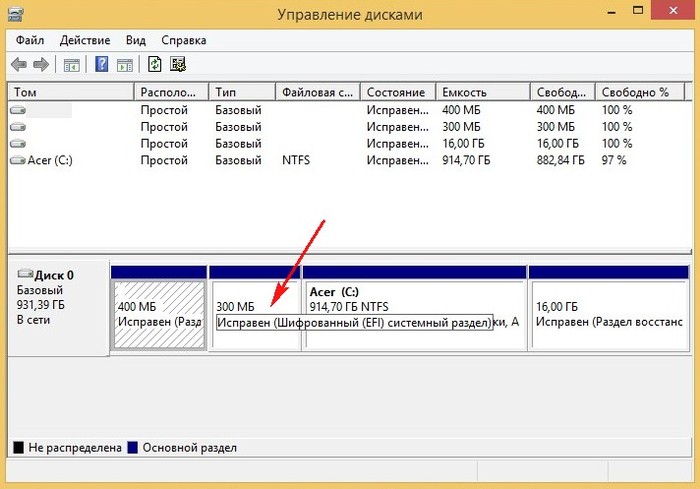Viewport: 700px width, 489px height.
Task: Click the Диск 0 disk icon
Action: click(x=25, y=273)
